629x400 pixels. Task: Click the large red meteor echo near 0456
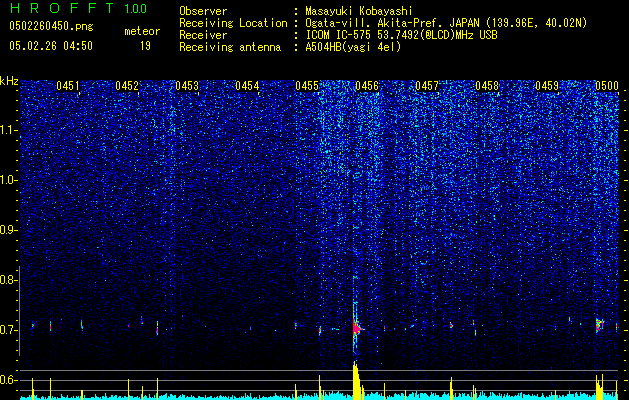pyautogui.click(x=356, y=329)
